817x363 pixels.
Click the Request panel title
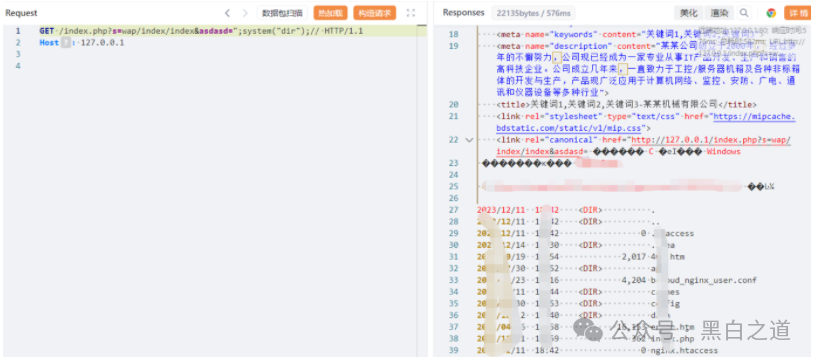point(21,13)
